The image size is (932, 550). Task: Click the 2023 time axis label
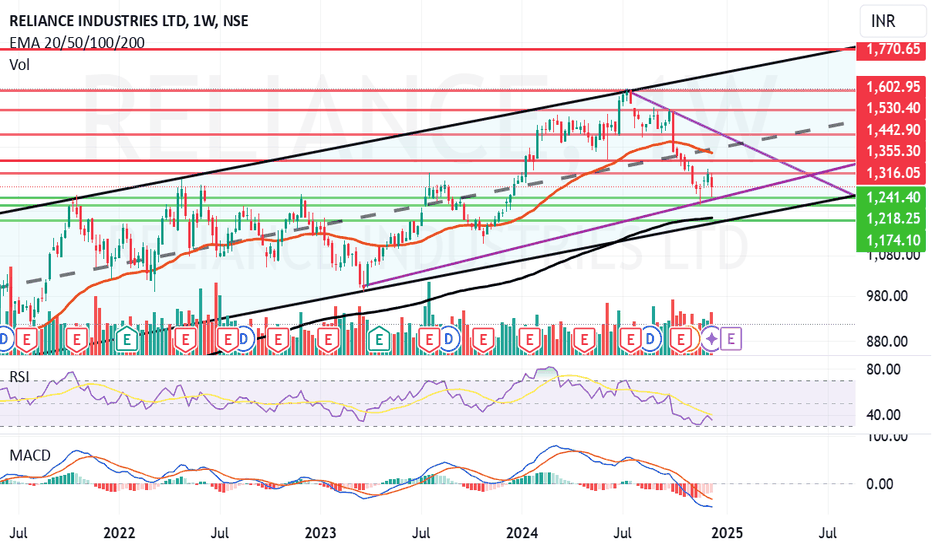[320, 532]
